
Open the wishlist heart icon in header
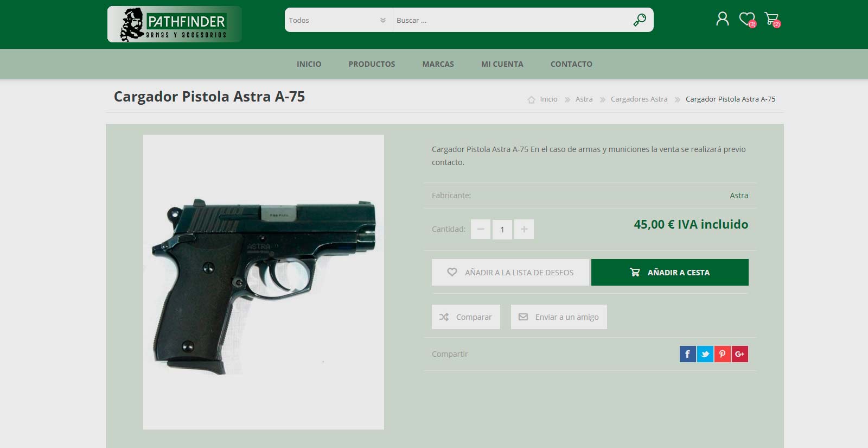click(747, 20)
